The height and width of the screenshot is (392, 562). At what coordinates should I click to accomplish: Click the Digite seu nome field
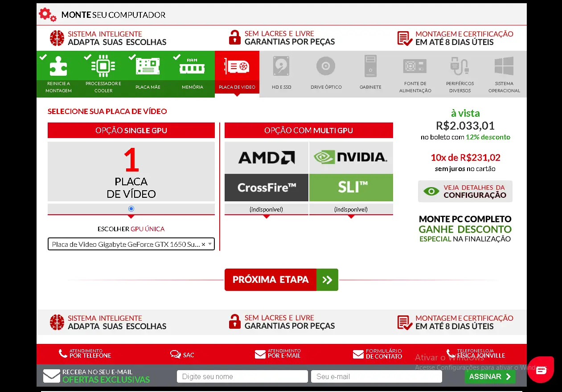click(x=242, y=376)
